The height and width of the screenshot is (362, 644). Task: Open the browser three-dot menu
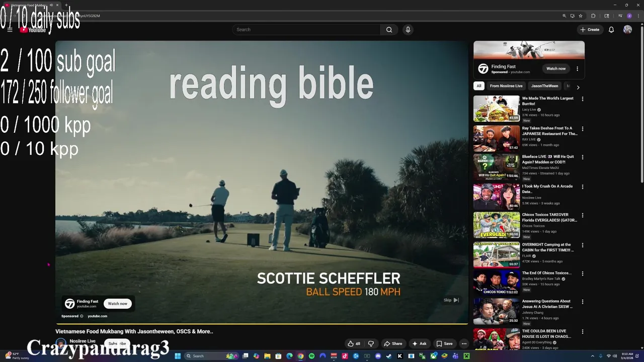point(638,16)
